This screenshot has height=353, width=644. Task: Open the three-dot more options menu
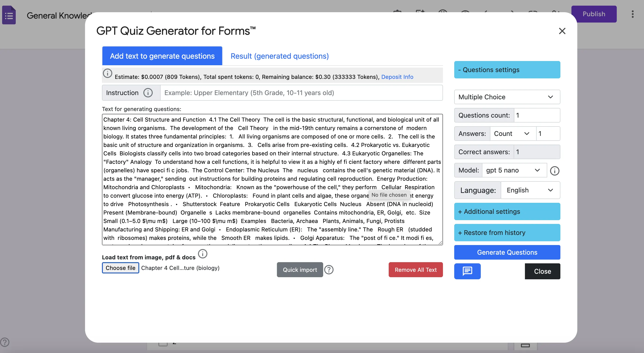coord(632,14)
